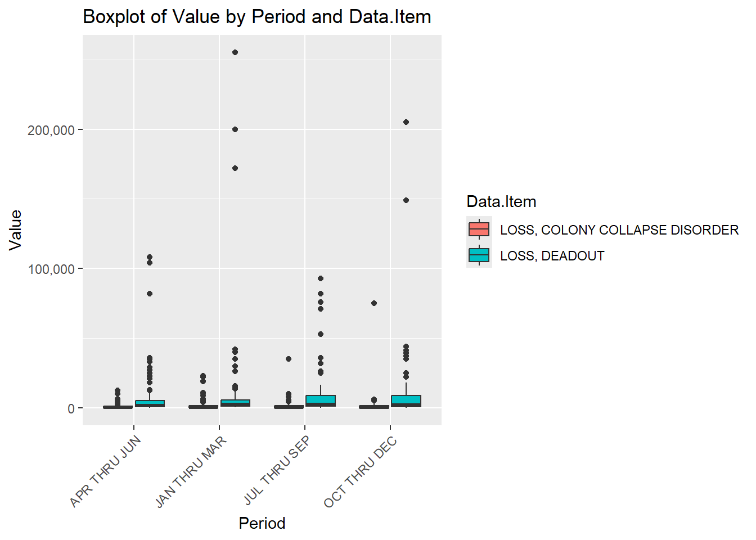Image resolution: width=756 pixels, height=540 pixels.
Task: Click the "Value" y-axis title
Action: pyautogui.click(x=15, y=229)
